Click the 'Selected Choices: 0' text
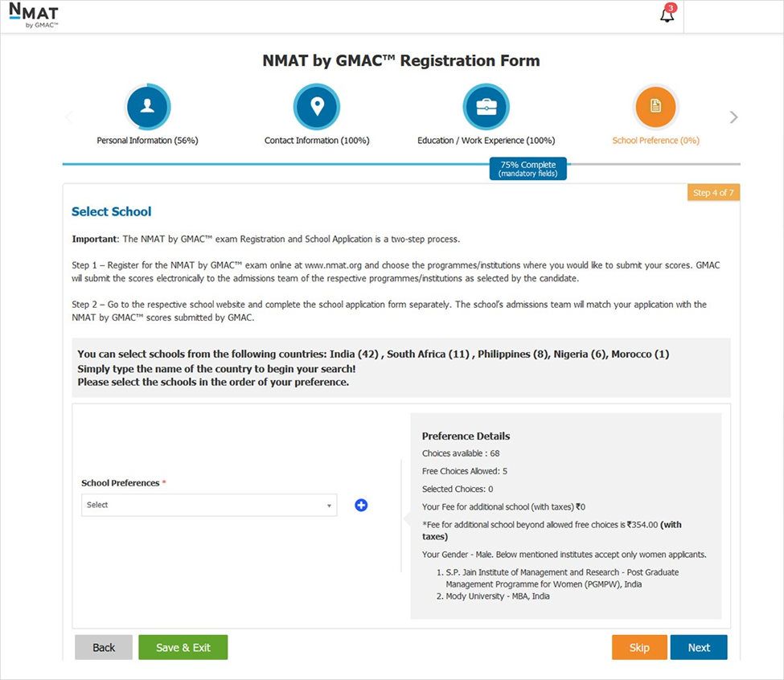This screenshot has height=680, width=784. tap(458, 490)
